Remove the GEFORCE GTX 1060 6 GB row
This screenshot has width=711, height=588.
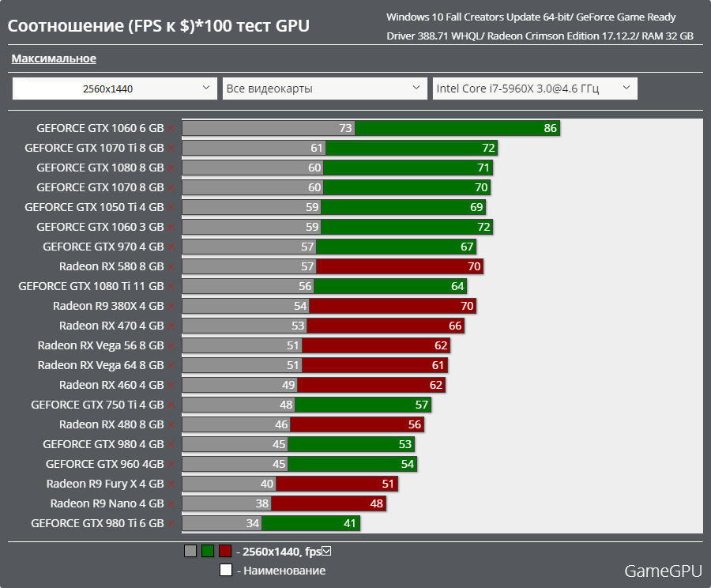tap(171, 129)
